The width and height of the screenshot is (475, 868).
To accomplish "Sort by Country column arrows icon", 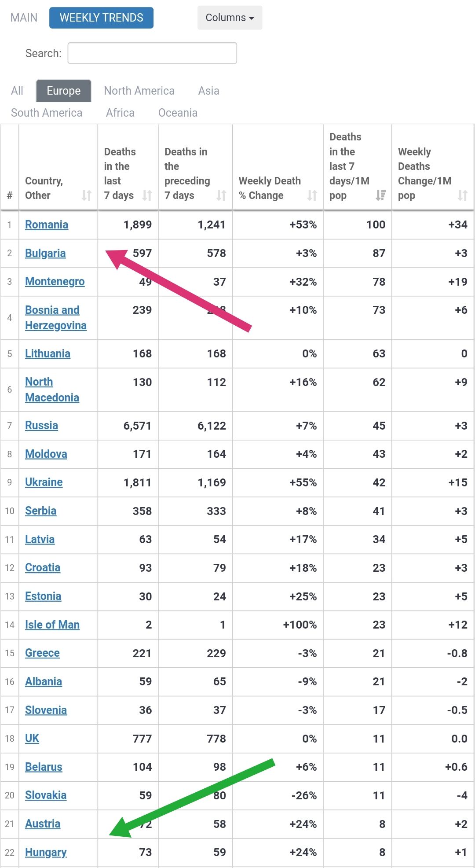I will coord(87,195).
